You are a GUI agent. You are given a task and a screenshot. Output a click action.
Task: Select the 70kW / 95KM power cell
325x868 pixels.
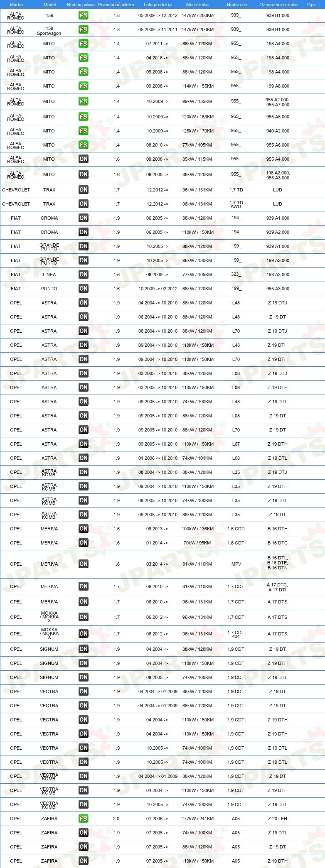point(197,543)
